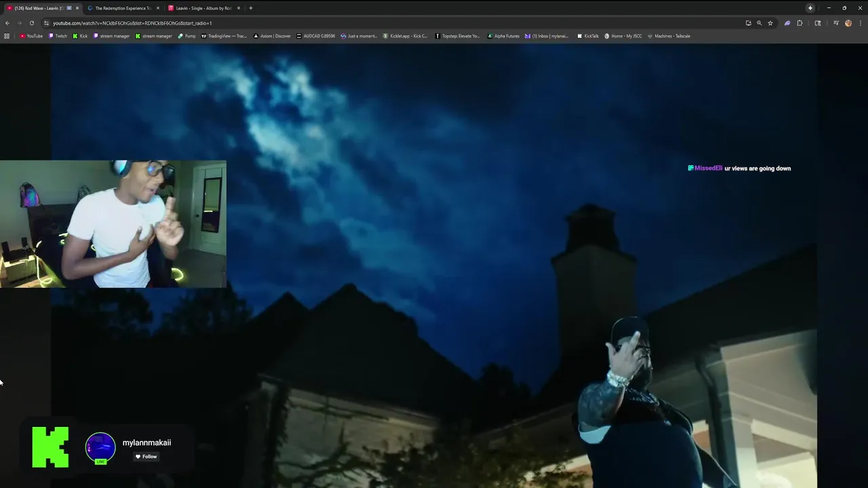Open the purple extension icon in toolbar
Image resolution: width=868 pixels, height=488 pixels.
coord(787,23)
